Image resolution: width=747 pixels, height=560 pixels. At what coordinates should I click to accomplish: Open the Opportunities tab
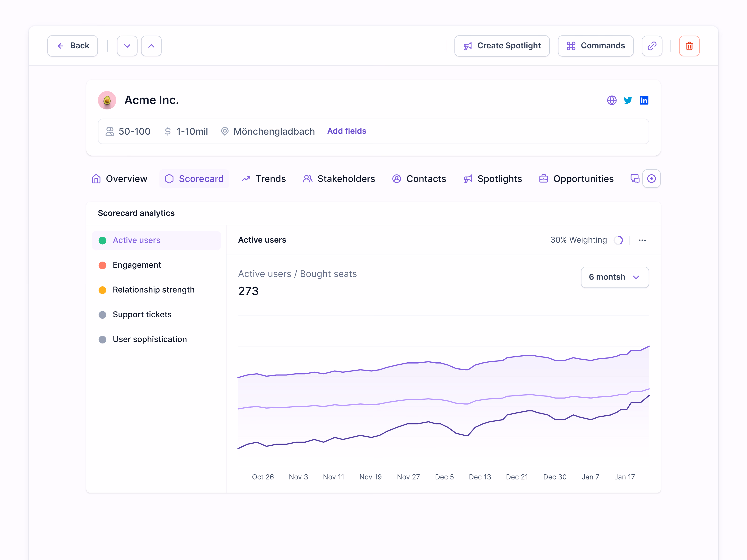576,178
